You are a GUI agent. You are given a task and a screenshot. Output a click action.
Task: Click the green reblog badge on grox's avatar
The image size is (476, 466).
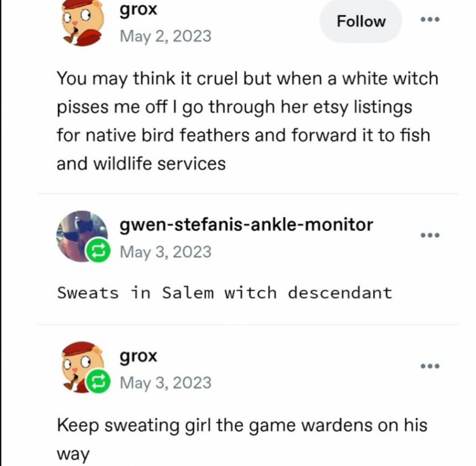pos(98,382)
